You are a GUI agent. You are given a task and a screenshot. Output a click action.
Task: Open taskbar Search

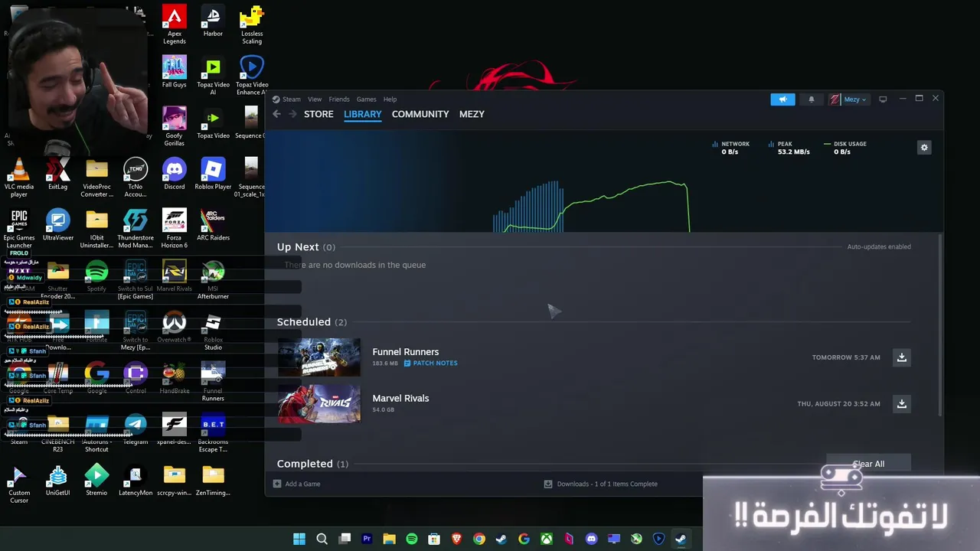click(x=322, y=539)
